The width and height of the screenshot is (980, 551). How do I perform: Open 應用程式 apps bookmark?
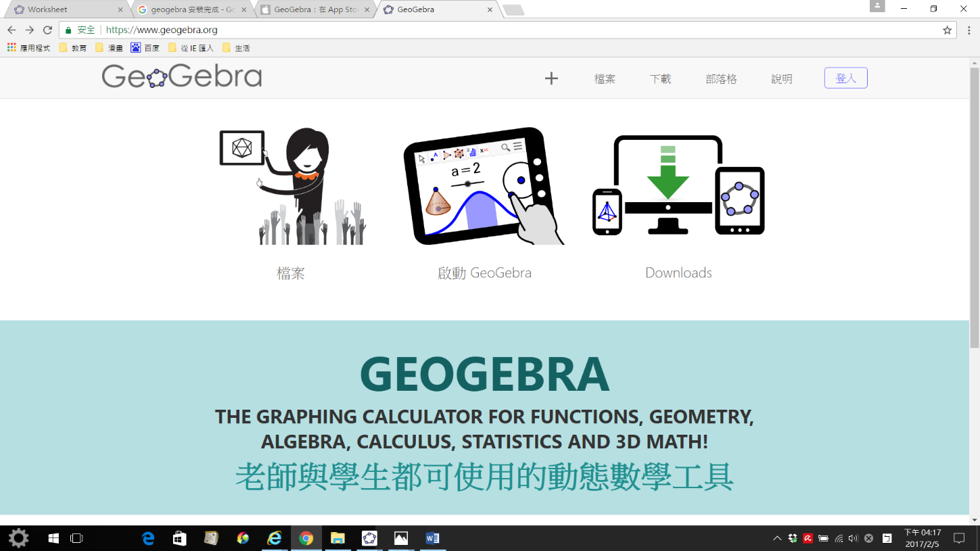[28, 48]
